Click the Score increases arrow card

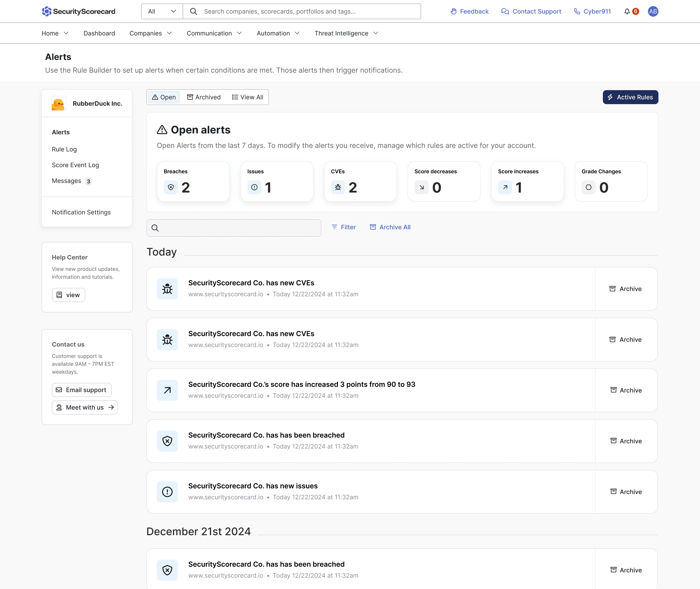coord(527,181)
